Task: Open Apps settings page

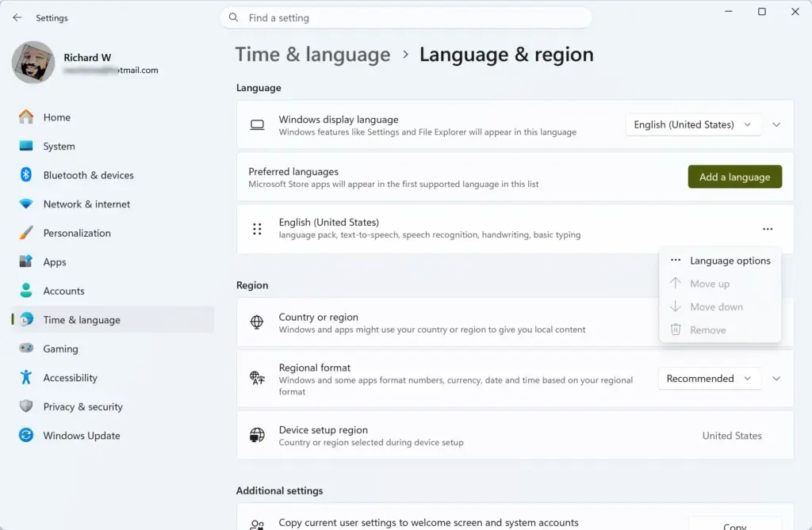Action: [113, 262]
